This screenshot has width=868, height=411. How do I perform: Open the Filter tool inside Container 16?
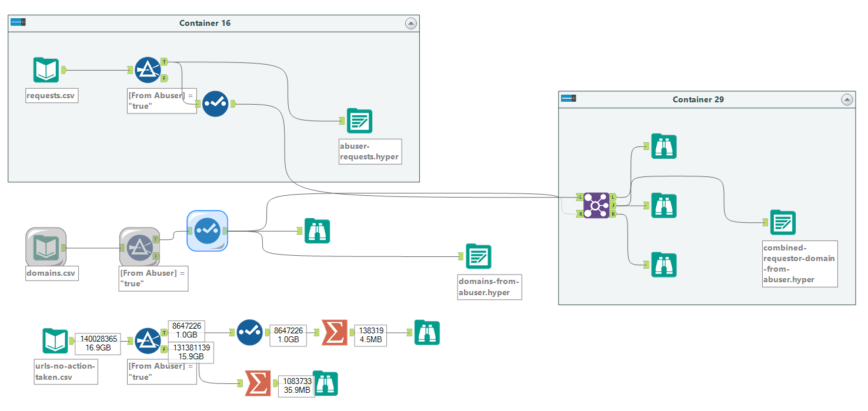(x=148, y=69)
